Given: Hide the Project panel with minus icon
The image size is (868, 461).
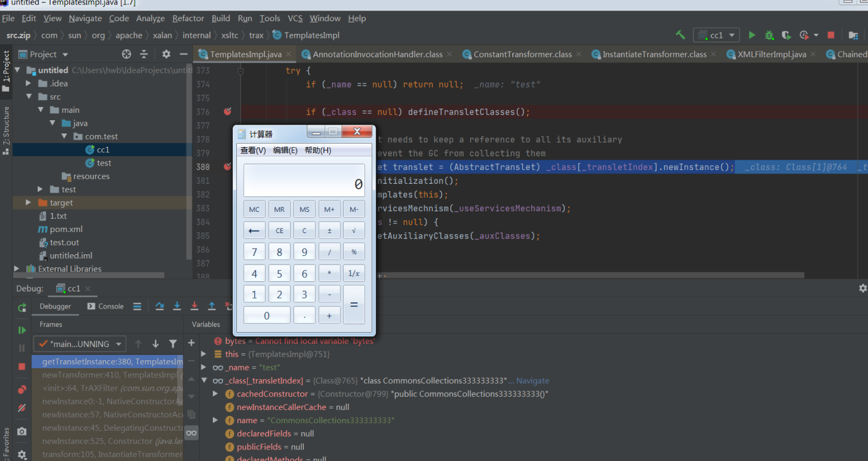Looking at the screenshot, I should pyautogui.click(x=184, y=54).
